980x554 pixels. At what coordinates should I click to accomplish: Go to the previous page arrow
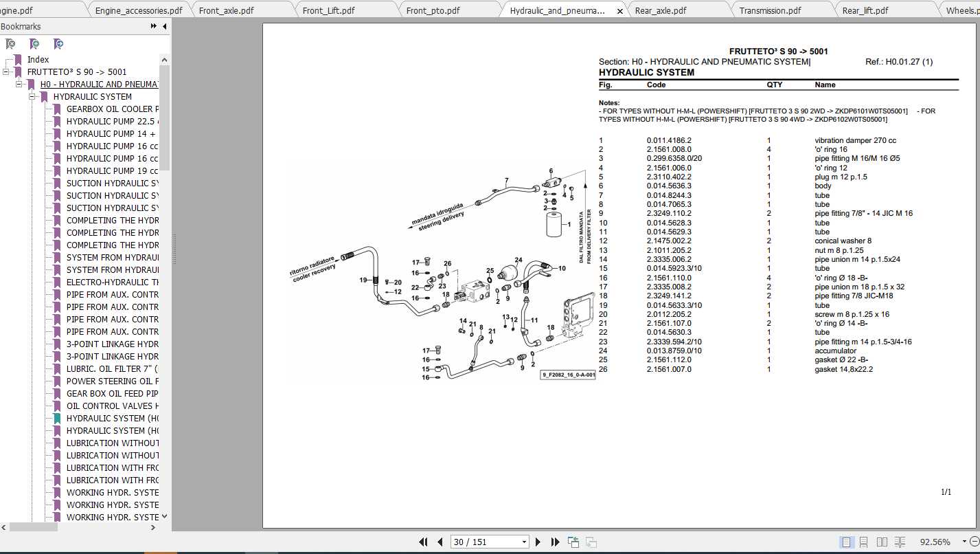(440, 542)
